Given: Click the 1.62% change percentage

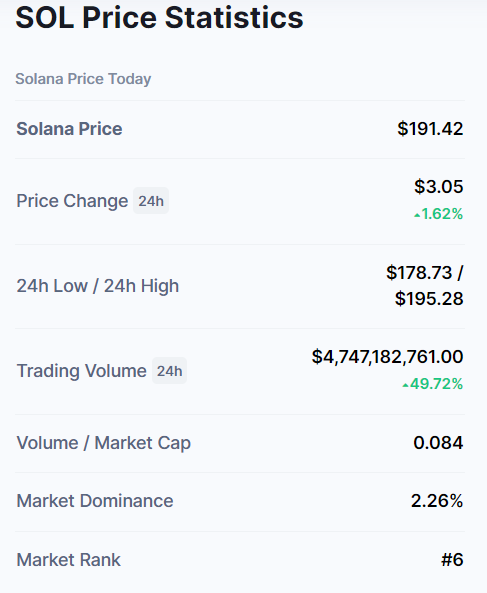Looking at the screenshot, I should pos(442,214).
